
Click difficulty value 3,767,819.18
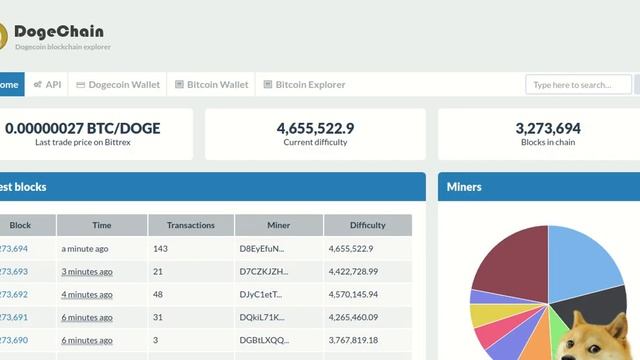coord(353,340)
